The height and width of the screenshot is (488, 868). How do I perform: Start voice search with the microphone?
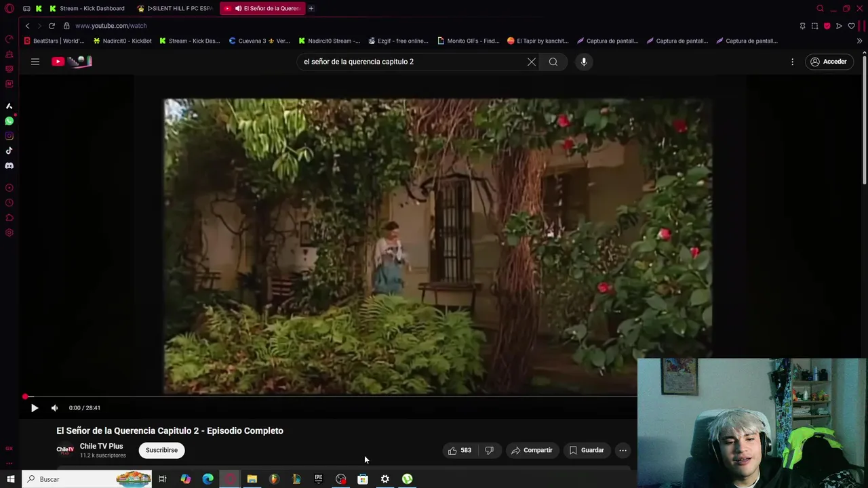pyautogui.click(x=584, y=62)
